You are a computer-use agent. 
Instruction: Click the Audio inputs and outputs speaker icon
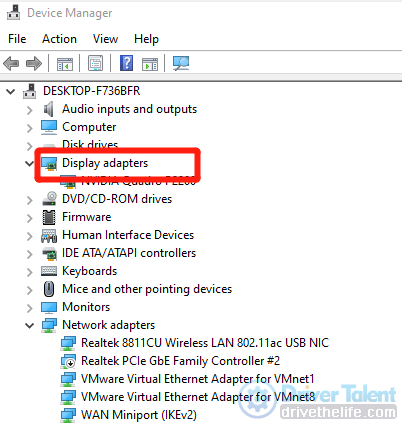pos(49,109)
